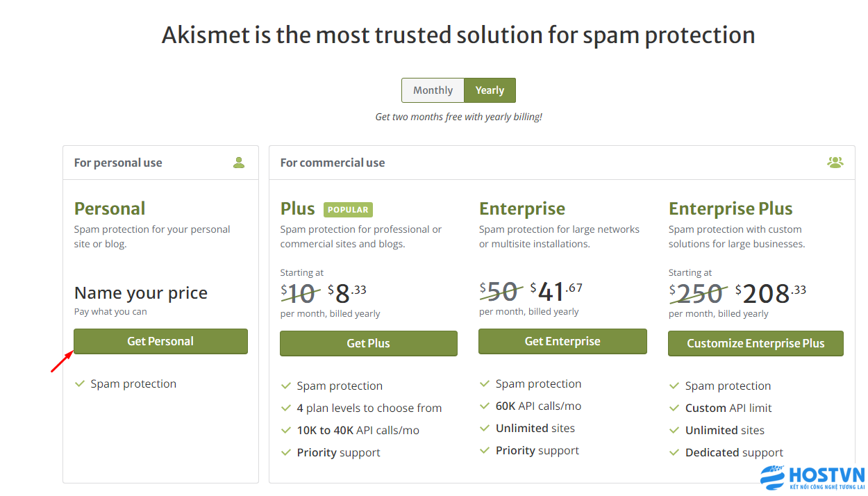Click the For personal use header
Image resolution: width=868 pixels, height=496 pixels.
(118, 163)
